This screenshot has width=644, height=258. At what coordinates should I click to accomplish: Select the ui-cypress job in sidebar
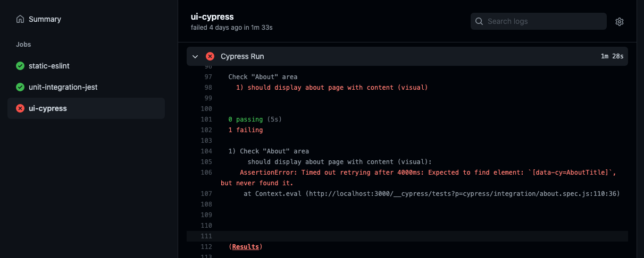[x=86, y=108]
